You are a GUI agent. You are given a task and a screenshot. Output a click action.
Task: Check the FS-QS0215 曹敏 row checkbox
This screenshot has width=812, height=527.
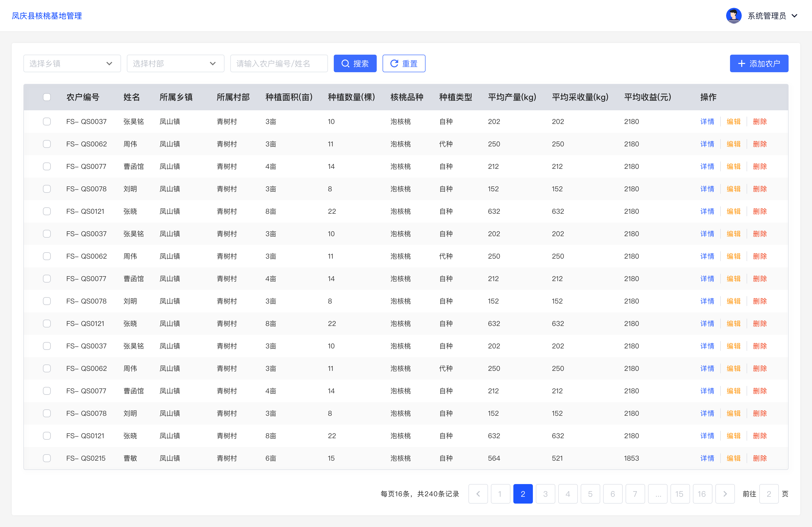click(x=47, y=458)
